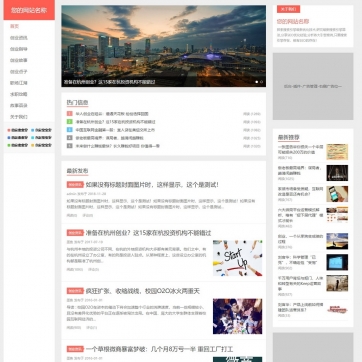Click the gray rank 5 badge in 热门信息
This screenshot has width=362, height=362.
coord(69,146)
